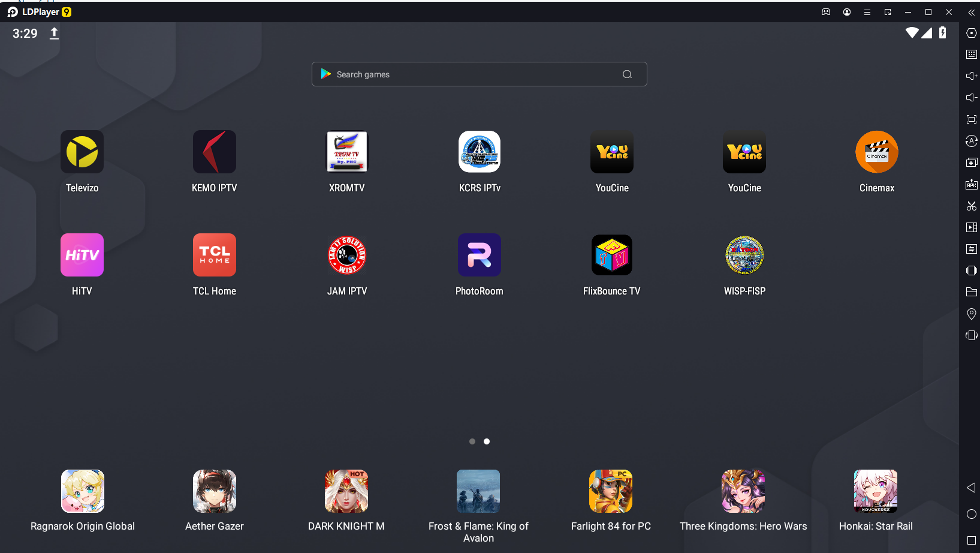Screen dimensions: 980x553
Task: Open the Cinemax app
Action: tap(877, 152)
